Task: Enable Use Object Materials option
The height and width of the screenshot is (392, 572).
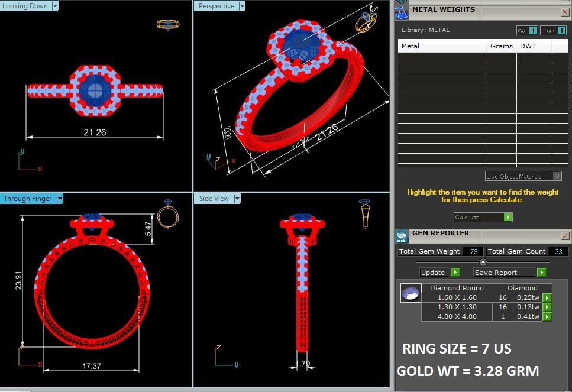Action: [557, 176]
